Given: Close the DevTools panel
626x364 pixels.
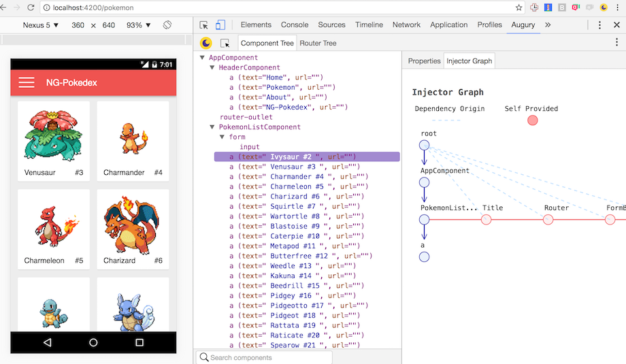Looking at the screenshot, I should pyautogui.click(x=616, y=24).
